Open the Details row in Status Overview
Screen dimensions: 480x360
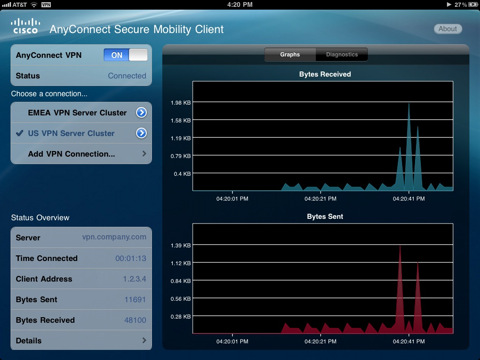point(81,340)
